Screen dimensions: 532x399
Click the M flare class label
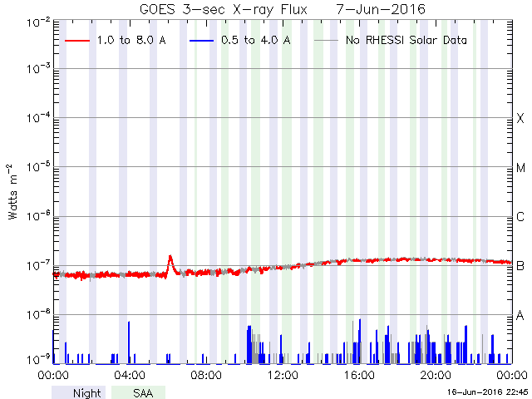[x=520, y=169]
